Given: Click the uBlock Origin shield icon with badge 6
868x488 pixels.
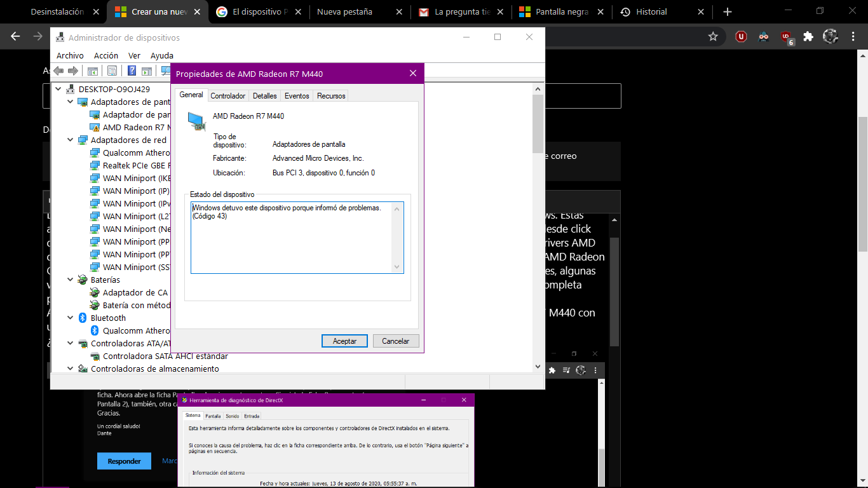Looking at the screenshot, I should click(x=787, y=37).
